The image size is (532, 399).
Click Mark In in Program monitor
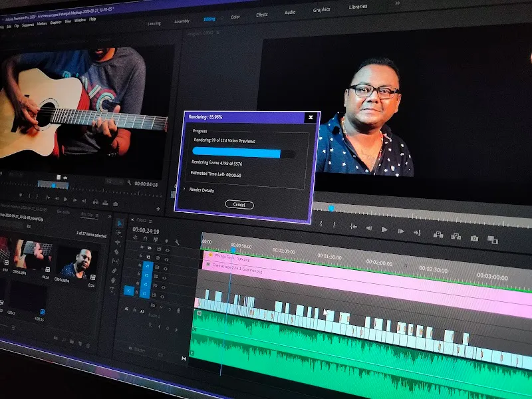pos(321,223)
